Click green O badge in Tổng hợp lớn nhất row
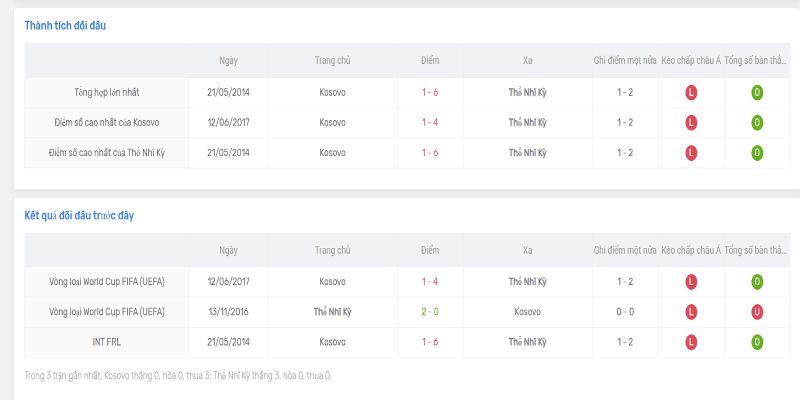 click(757, 93)
